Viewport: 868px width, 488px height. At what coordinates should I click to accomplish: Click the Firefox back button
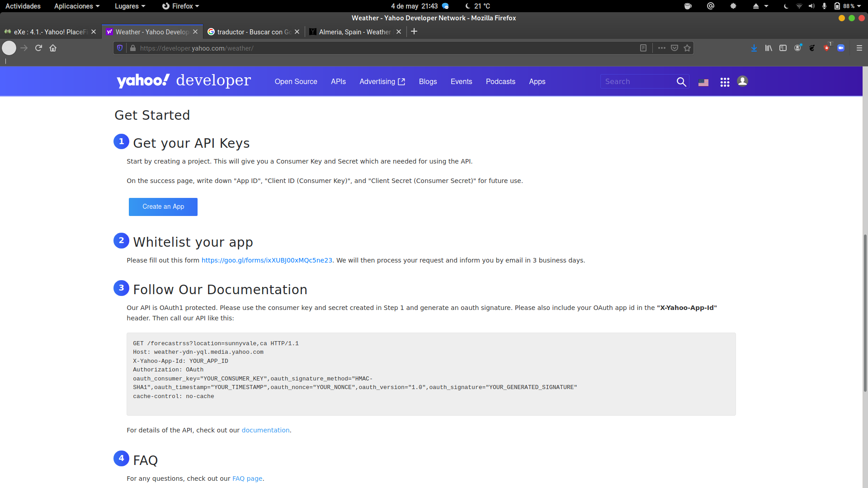(9, 48)
